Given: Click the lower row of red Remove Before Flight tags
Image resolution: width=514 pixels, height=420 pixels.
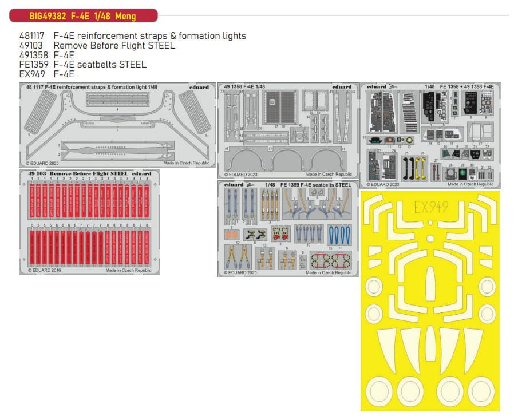Looking at the screenshot, I should pyautogui.click(x=89, y=247).
